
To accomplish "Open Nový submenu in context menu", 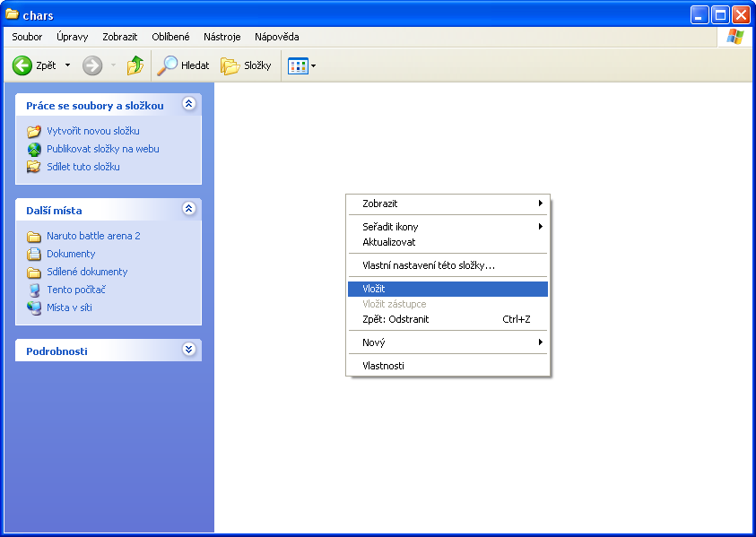I will point(448,342).
